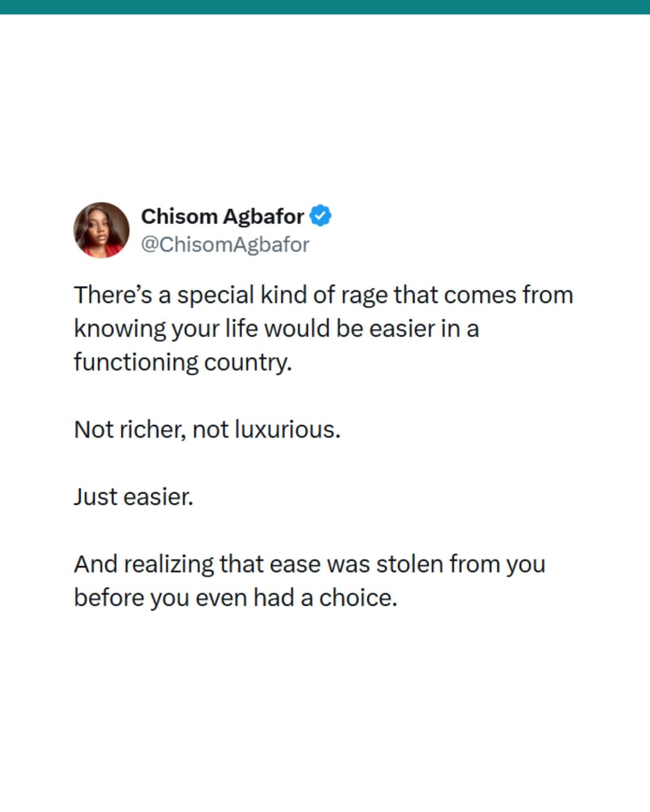
Task: Click the line "before you even had a choice."
Action: click(x=235, y=598)
